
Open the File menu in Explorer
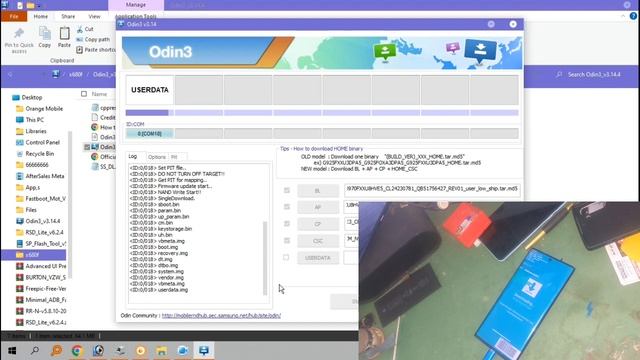click(14, 16)
